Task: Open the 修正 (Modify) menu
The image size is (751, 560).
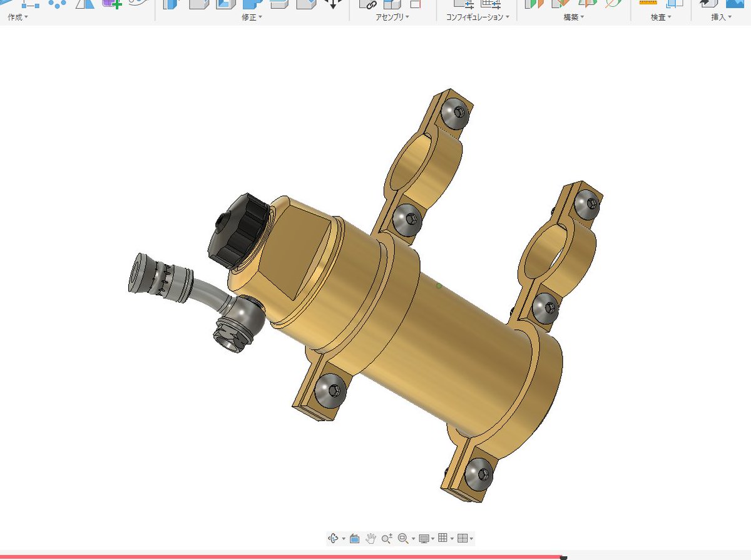Action: (252, 17)
